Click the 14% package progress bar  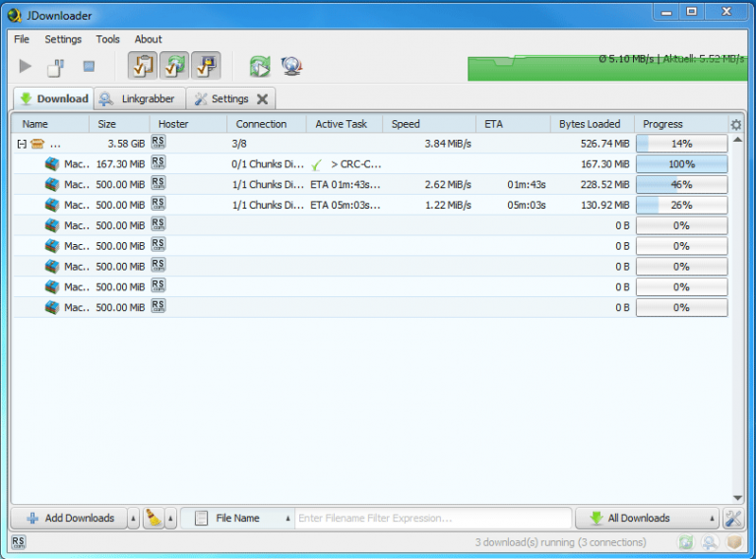coord(682,144)
